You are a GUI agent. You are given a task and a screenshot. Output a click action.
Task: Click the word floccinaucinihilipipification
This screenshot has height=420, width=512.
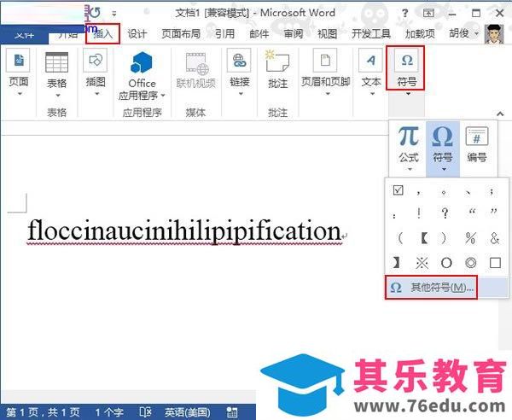coord(184,231)
